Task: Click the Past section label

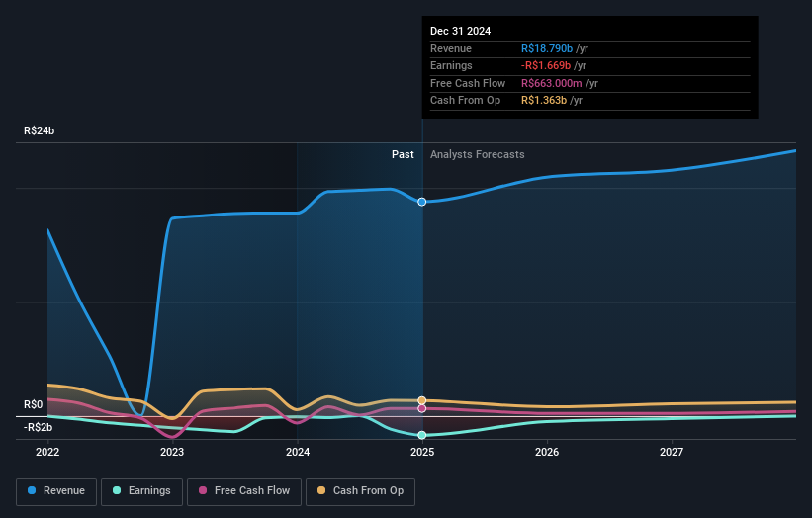Action: pyautogui.click(x=403, y=155)
